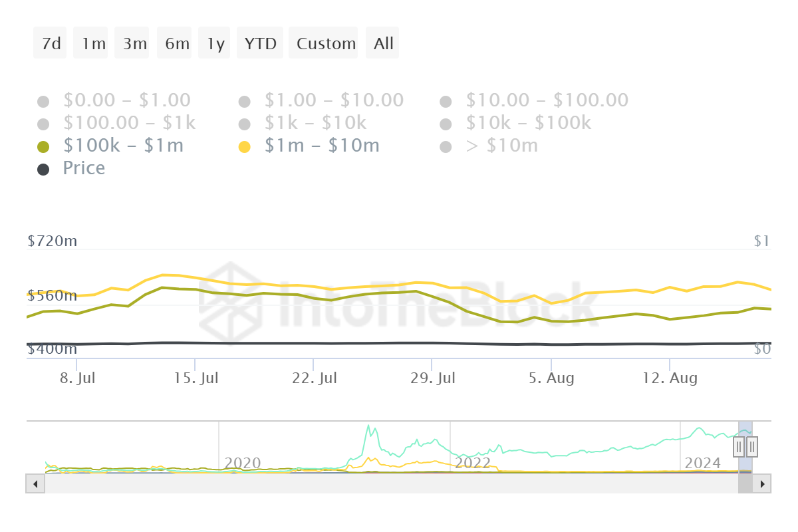
Task: Show the $10.00 – $100.00 series
Action: coord(547,100)
